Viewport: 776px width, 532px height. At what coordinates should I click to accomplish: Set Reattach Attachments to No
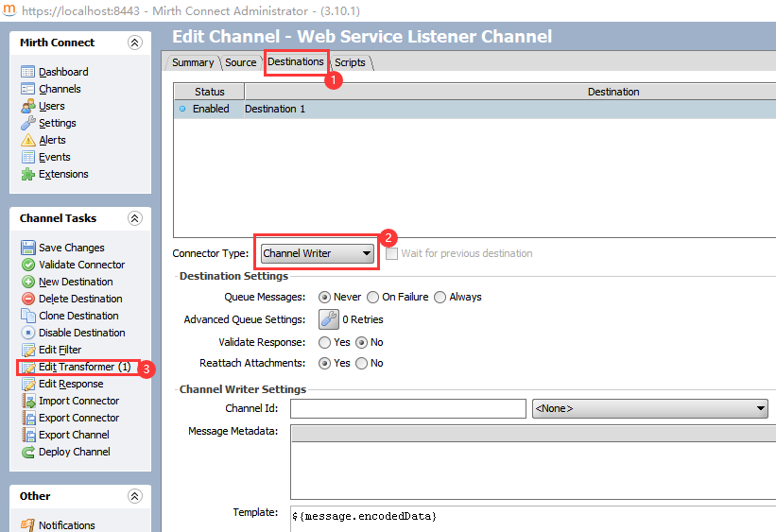pos(362,363)
